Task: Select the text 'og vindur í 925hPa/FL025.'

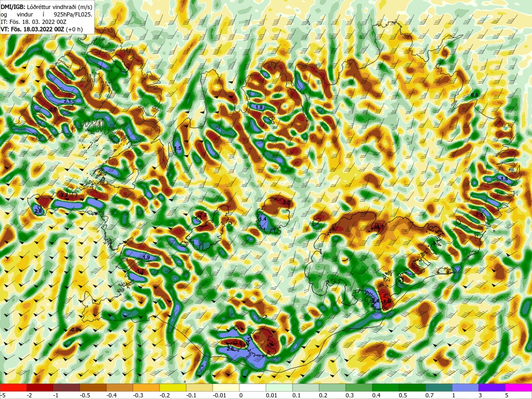Action: click(x=46, y=14)
